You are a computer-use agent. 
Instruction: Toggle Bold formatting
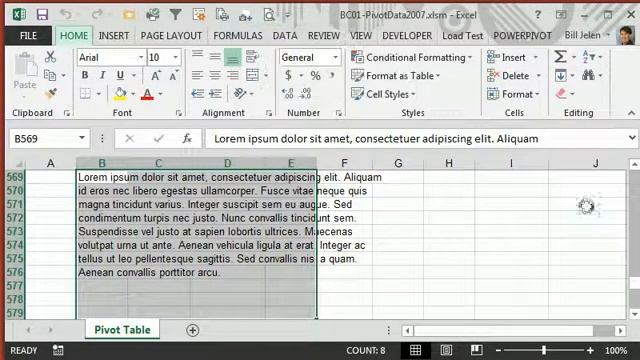tap(85, 76)
